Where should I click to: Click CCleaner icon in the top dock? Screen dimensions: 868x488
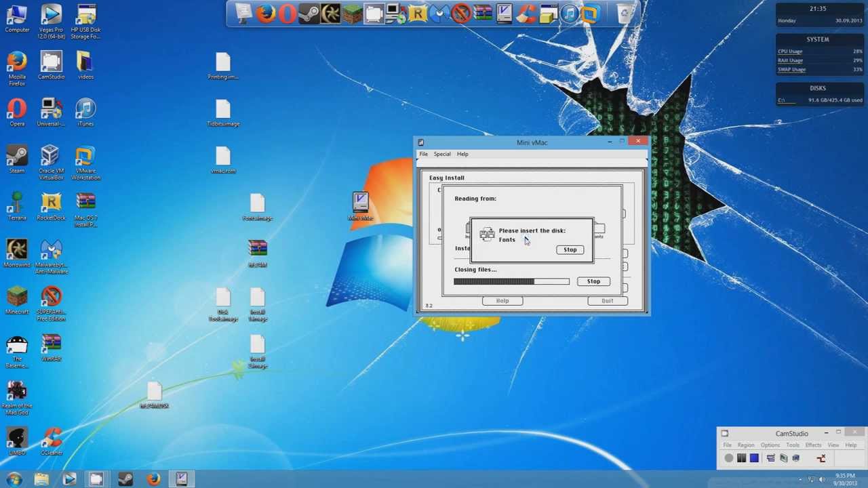pos(526,14)
